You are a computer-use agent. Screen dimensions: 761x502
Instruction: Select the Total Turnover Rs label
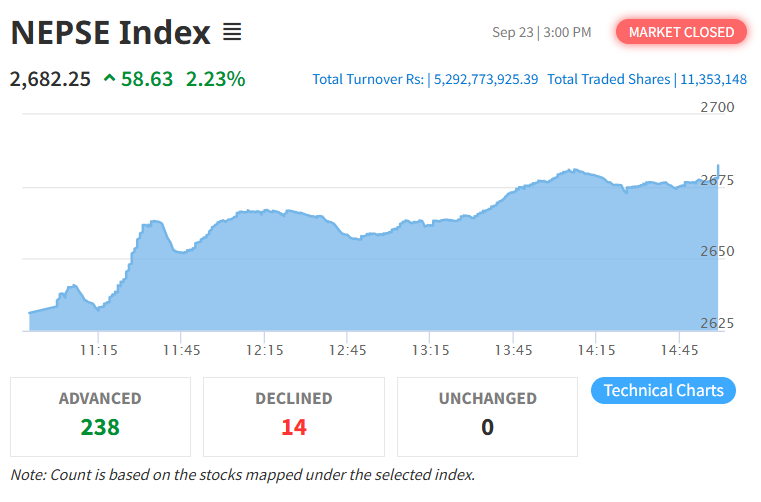coord(369,79)
